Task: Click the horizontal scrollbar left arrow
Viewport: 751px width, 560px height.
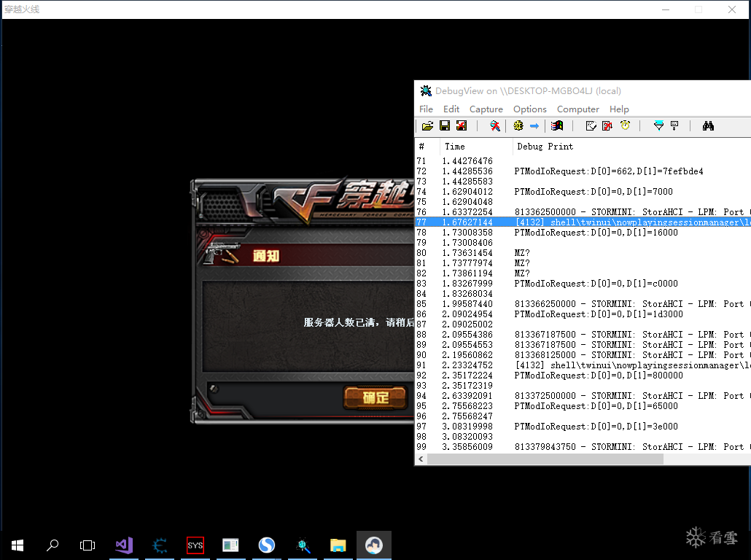Action: (x=421, y=459)
